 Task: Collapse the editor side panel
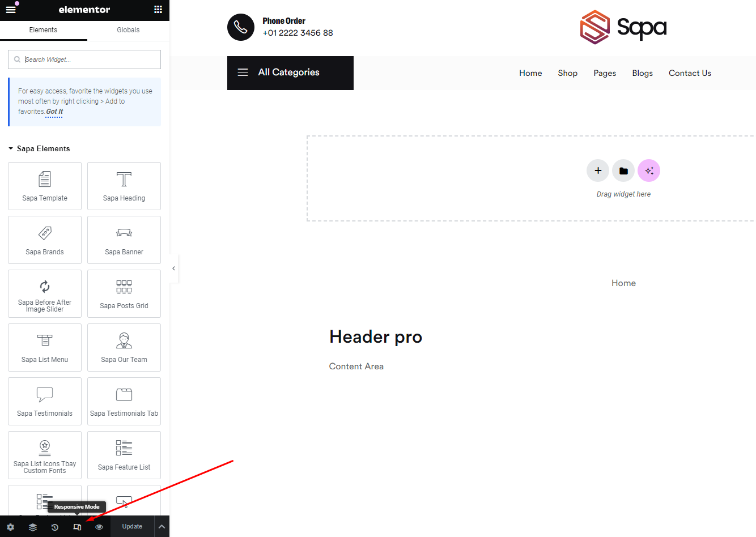tap(173, 268)
